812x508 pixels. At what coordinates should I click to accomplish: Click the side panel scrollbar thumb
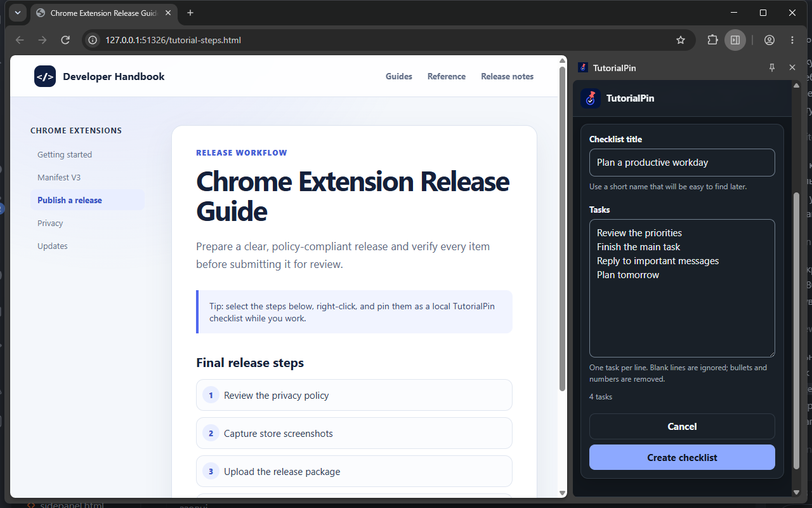point(797,330)
